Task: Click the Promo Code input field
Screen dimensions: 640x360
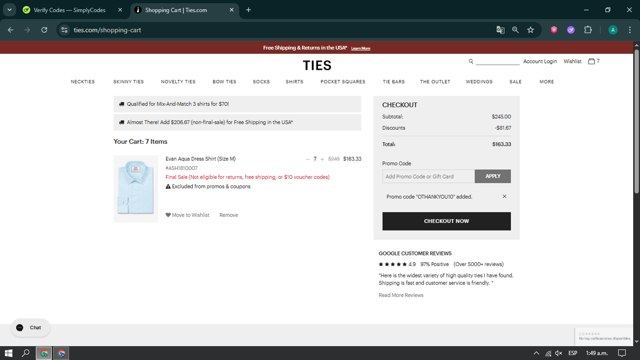Action: click(428, 176)
